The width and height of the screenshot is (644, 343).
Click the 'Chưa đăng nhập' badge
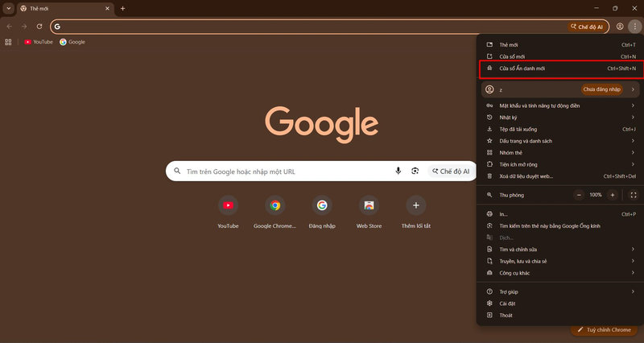pyautogui.click(x=601, y=89)
